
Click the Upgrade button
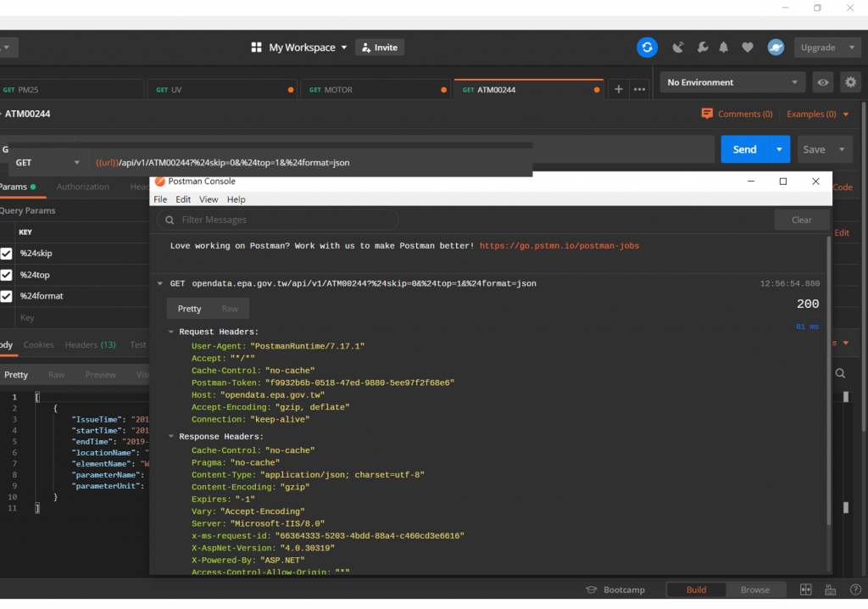point(818,47)
